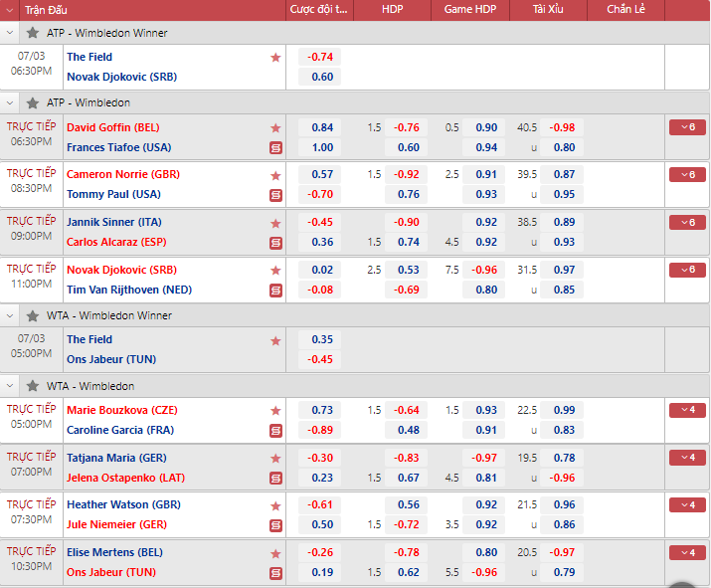The width and height of the screenshot is (711, 588).
Task: Open stats icon for Djokovic vs Van Rijthoven
Action: coord(275,291)
